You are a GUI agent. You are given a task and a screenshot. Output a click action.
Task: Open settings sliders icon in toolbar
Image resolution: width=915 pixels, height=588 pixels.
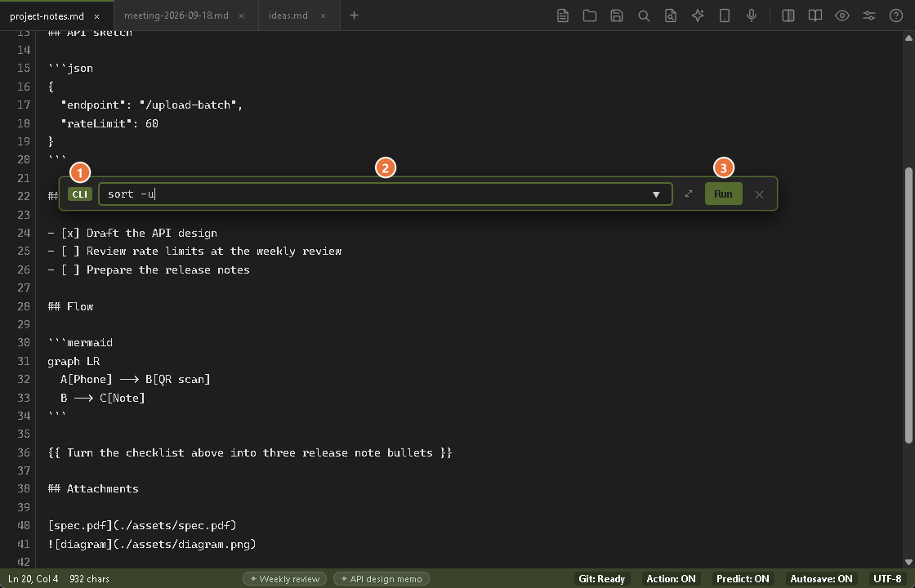tap(869, 16)
